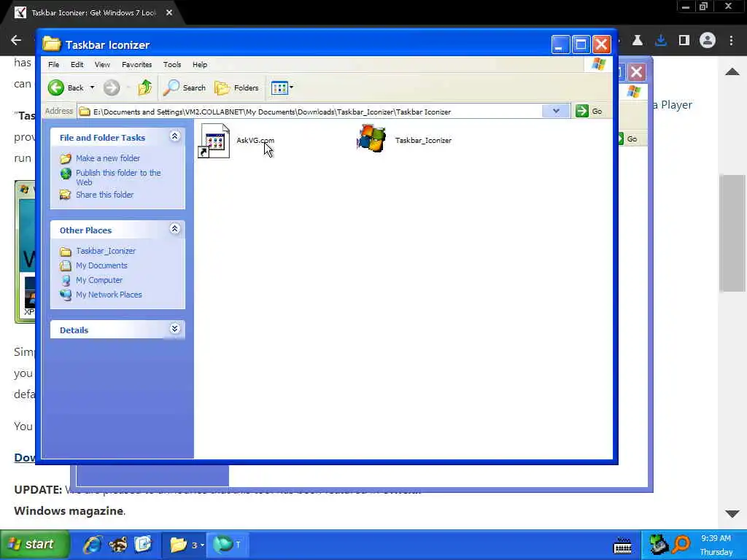The width and height of the screenshot is (747, 560).
Task: Open the browser three-dot menu
Action: (731, 41)
